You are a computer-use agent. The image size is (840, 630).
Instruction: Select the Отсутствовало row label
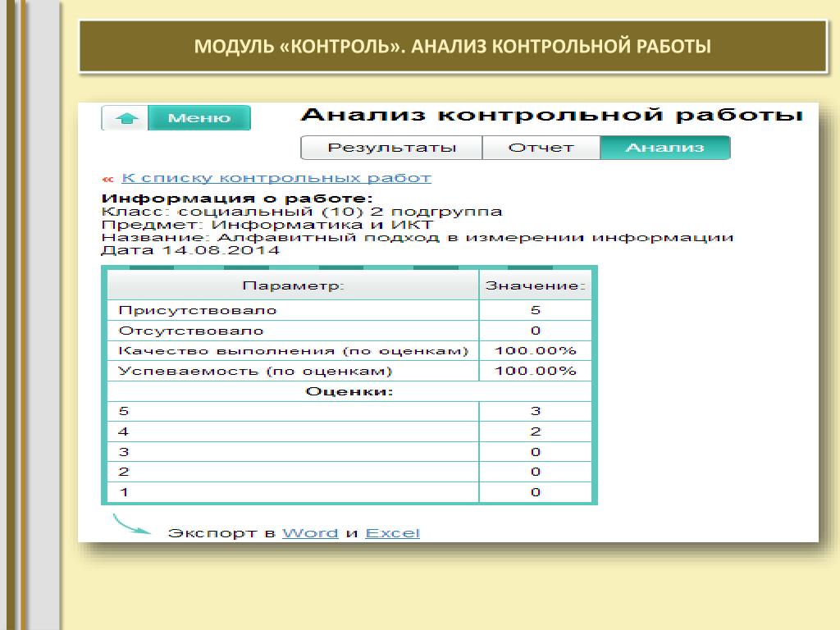click(191, 331)
